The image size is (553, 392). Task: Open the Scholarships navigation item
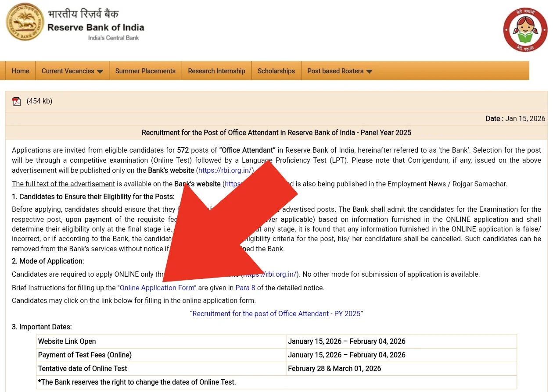(x=276, y=71)
